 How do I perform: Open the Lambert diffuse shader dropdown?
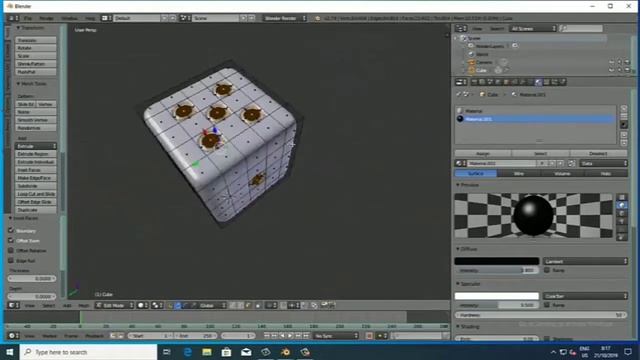pyautogui.click(x=585, y=261)
